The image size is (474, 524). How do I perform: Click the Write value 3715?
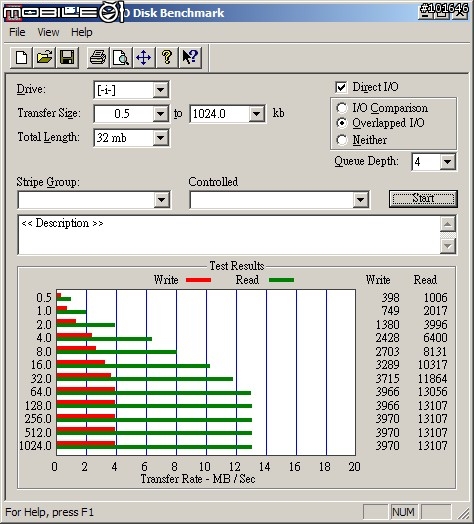pos(387,378)
